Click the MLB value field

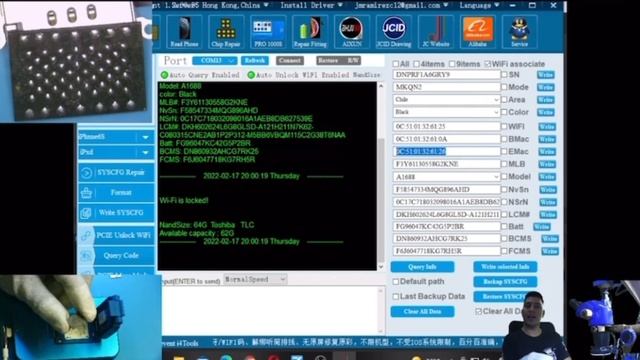tap(447, 164)
